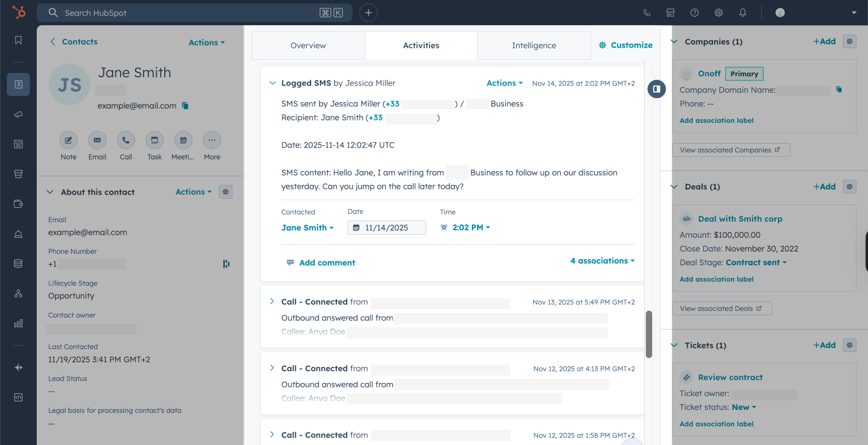Open contact header Actions dropdown
This screenshot has width=868, height=445.
(207, 42)
